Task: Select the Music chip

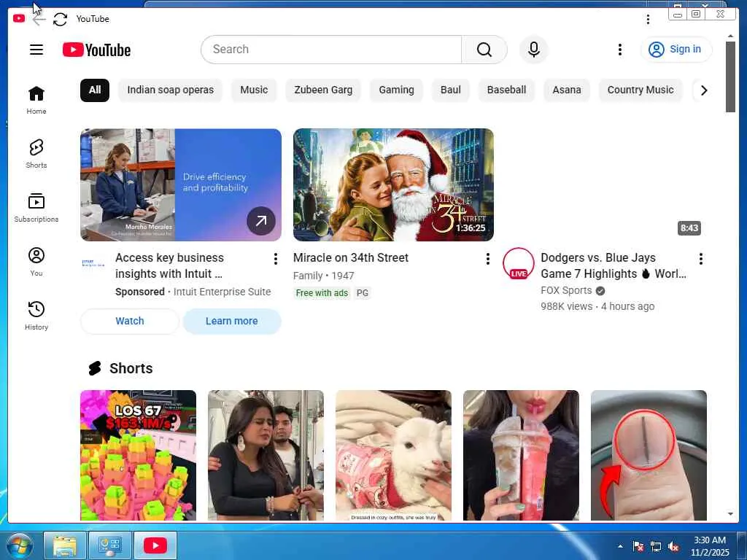Action: [254, 90]
